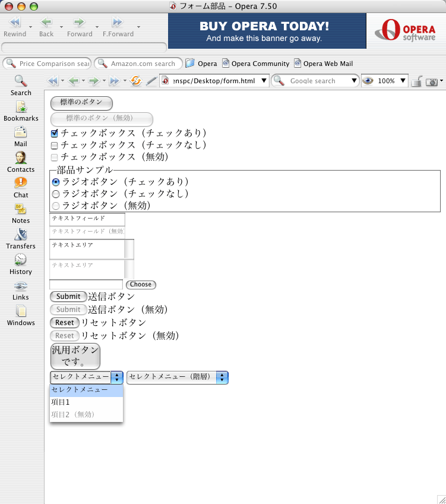Open the History panel

21,264
